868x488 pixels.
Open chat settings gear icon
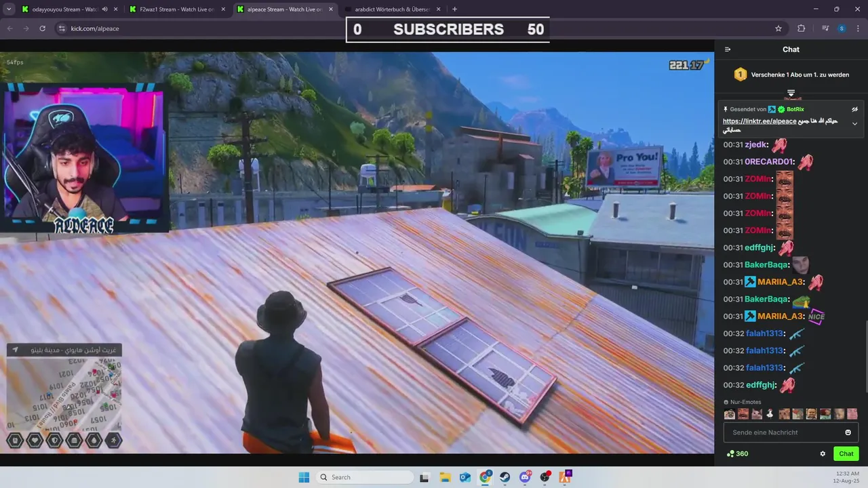(x=823, y=454)
